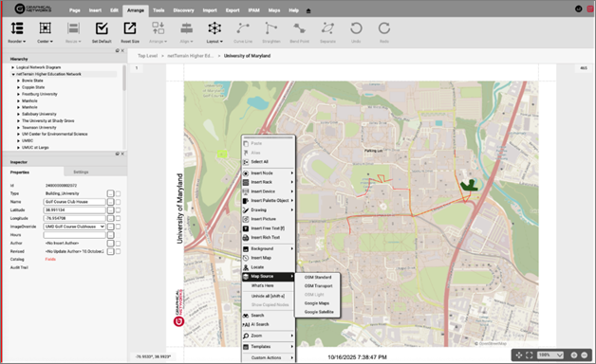
Task: Select Towson University in hierarchy tree
Action: 39,128
